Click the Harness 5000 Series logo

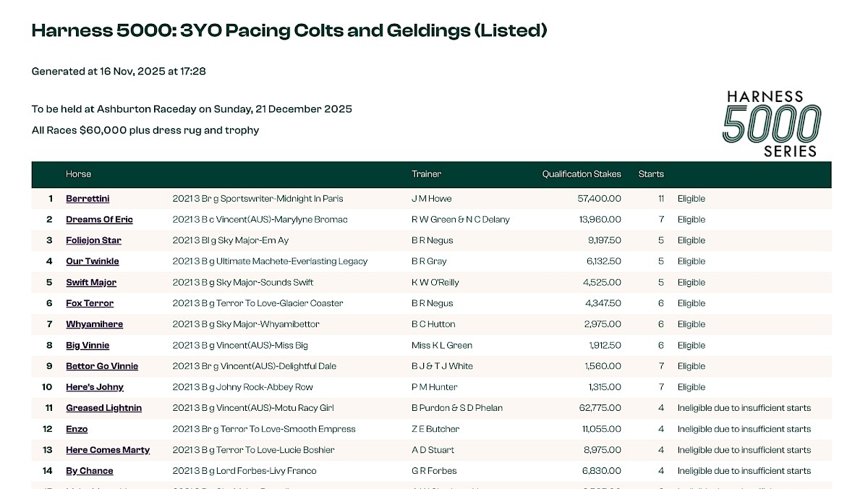click(x=772, y=123)
